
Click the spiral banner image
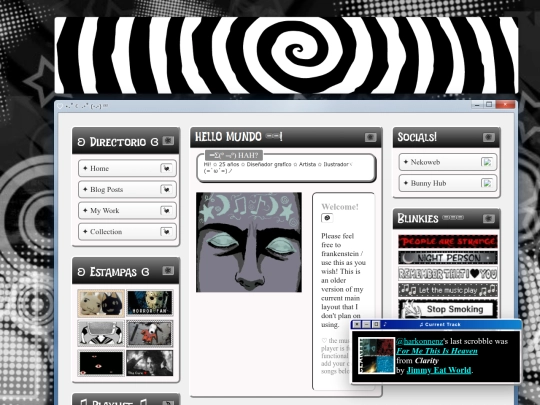pyautogui.click(x=286, y=55)
